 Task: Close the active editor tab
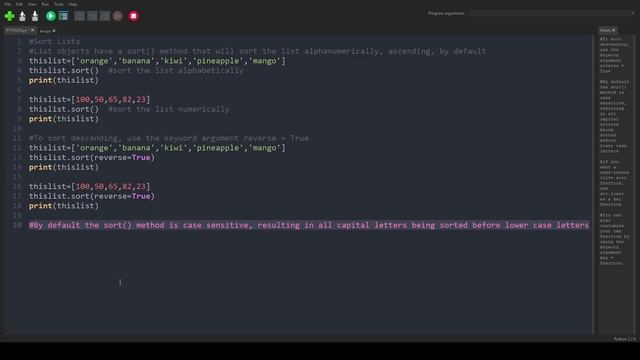pyautogui.click(x=33, y=30)
